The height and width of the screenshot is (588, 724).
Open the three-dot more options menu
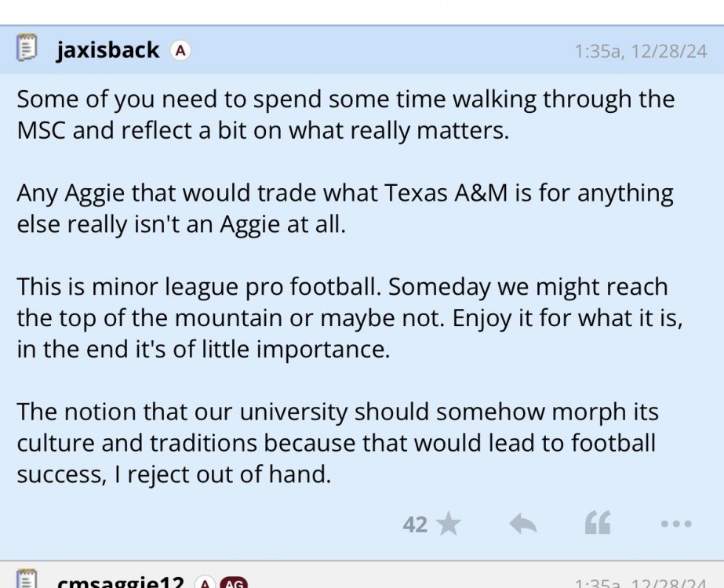point(675,524)
